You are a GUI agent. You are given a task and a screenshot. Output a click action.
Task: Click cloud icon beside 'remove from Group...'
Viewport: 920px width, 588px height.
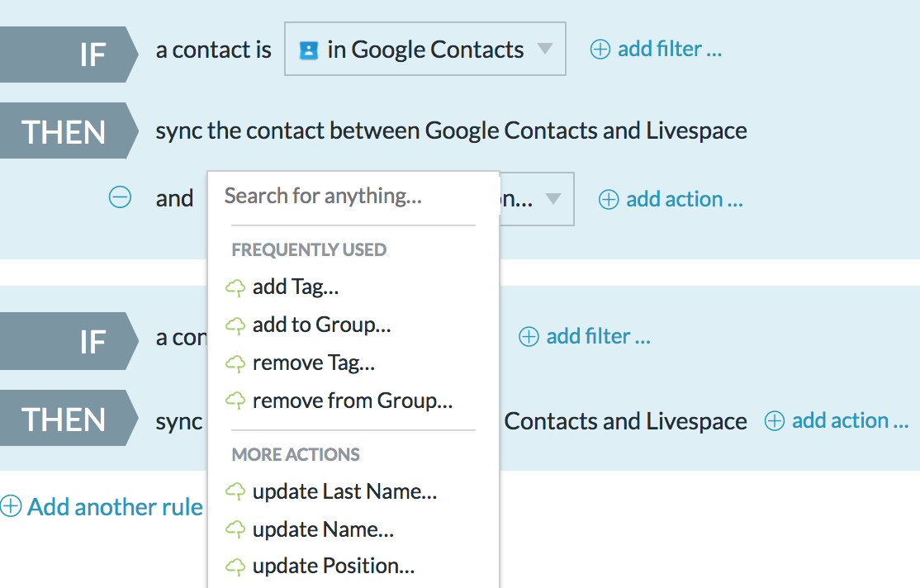[235, 401]
